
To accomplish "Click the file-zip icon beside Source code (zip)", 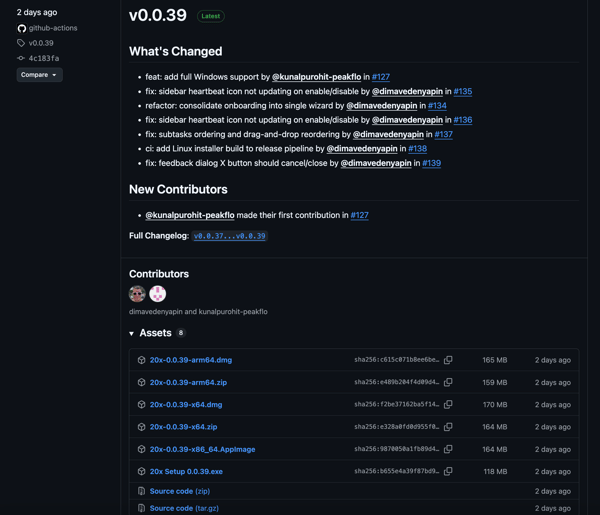I will click(x=141, y=492).
